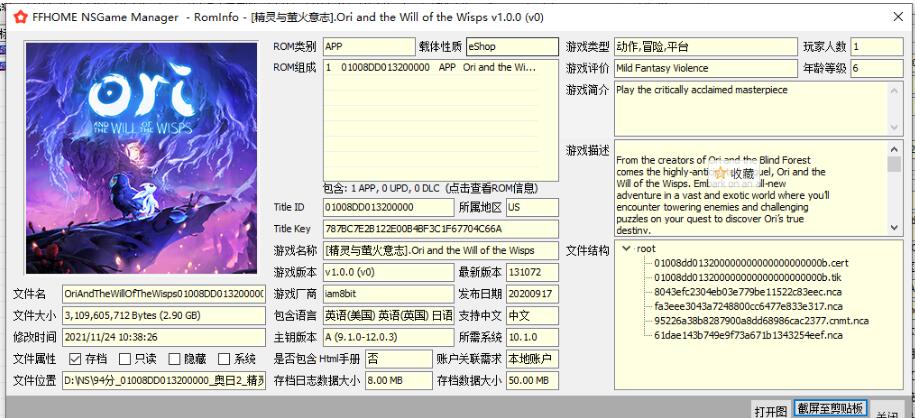Close the RomInfo window
915x418 pixels.
pos(898,17)
